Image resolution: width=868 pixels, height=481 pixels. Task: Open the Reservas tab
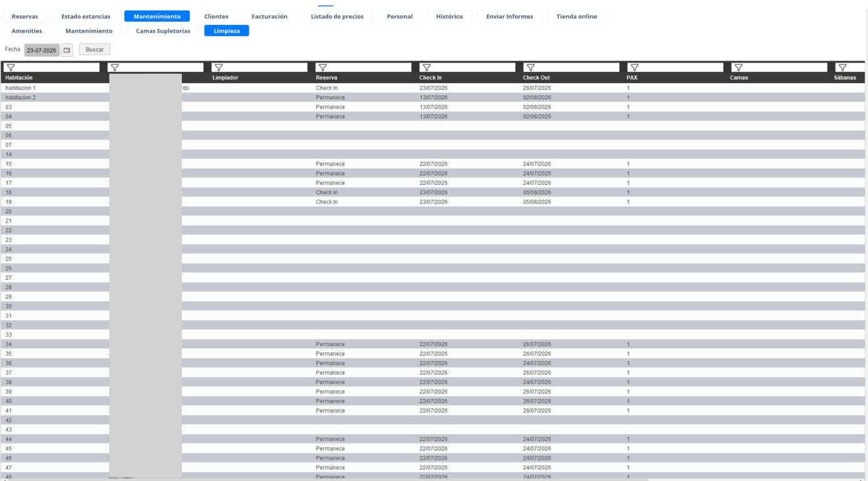pos(25,16)
